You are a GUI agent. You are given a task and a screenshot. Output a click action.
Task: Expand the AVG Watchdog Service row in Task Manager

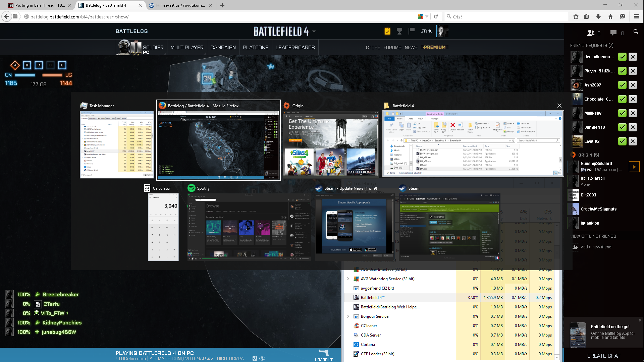coord(348,279)
